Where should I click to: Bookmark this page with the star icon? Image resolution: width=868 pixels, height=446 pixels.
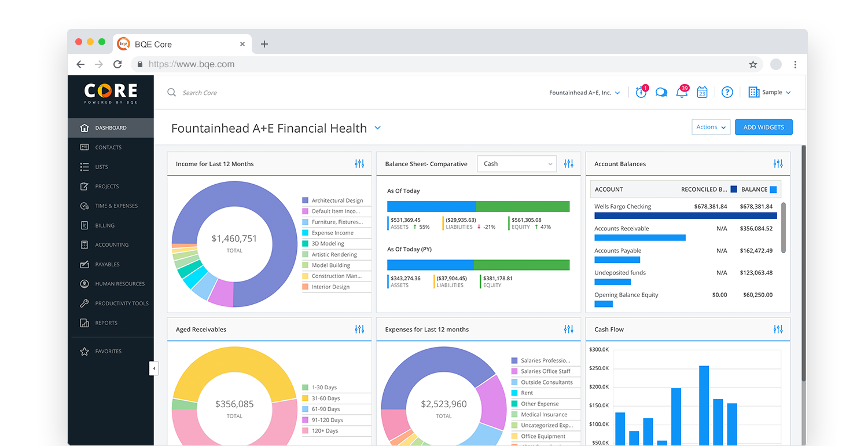coord(753,64)
